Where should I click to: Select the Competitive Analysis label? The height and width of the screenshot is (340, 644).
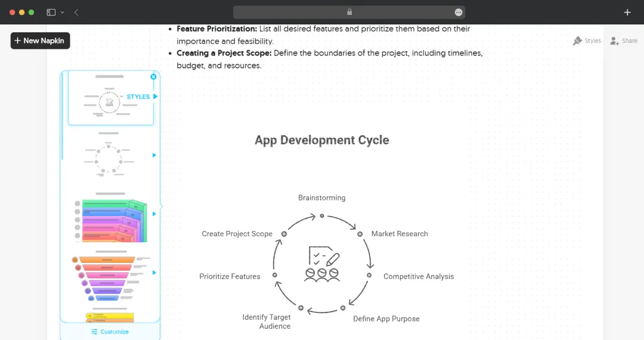coord(419,276)
